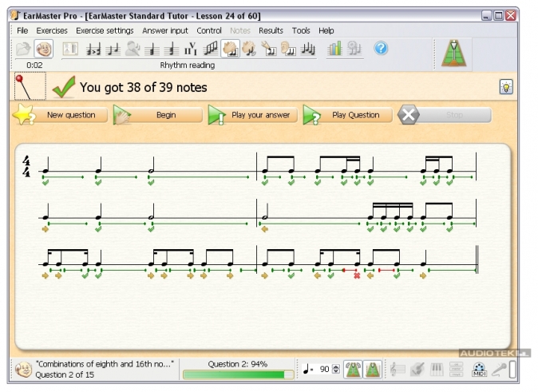Click the conductor baton display box
The image size is (538, 392).
pyautogui.click(x=30, y=86)
